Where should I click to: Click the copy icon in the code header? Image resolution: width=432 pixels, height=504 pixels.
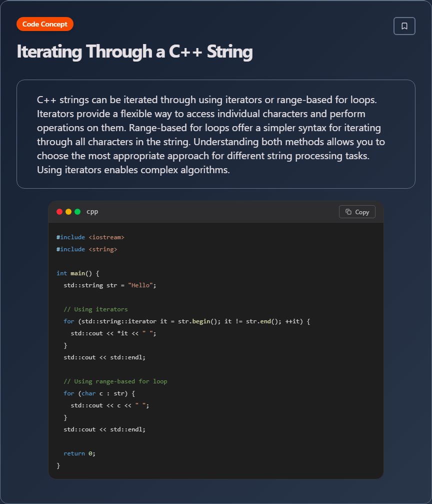pyautogui.click(x=349, y=212)
